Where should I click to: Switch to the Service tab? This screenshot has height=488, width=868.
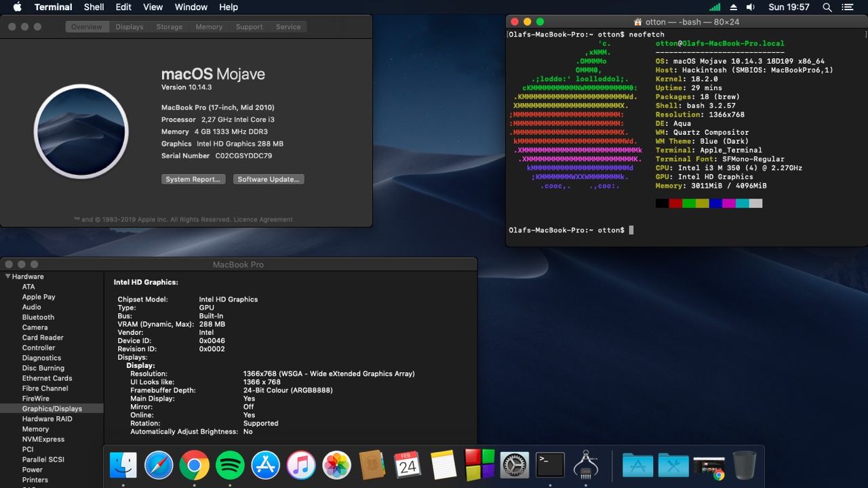(x=288, y=26)
